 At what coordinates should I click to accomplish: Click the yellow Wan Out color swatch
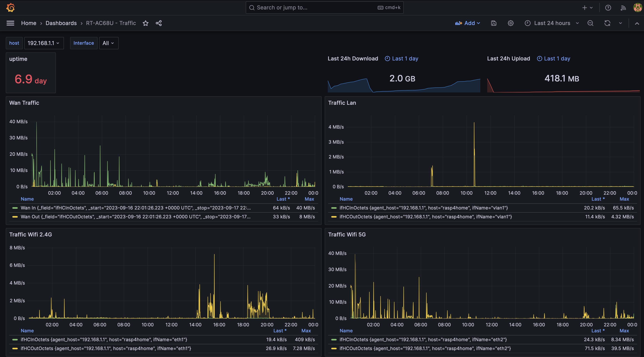tap(15, 217)
